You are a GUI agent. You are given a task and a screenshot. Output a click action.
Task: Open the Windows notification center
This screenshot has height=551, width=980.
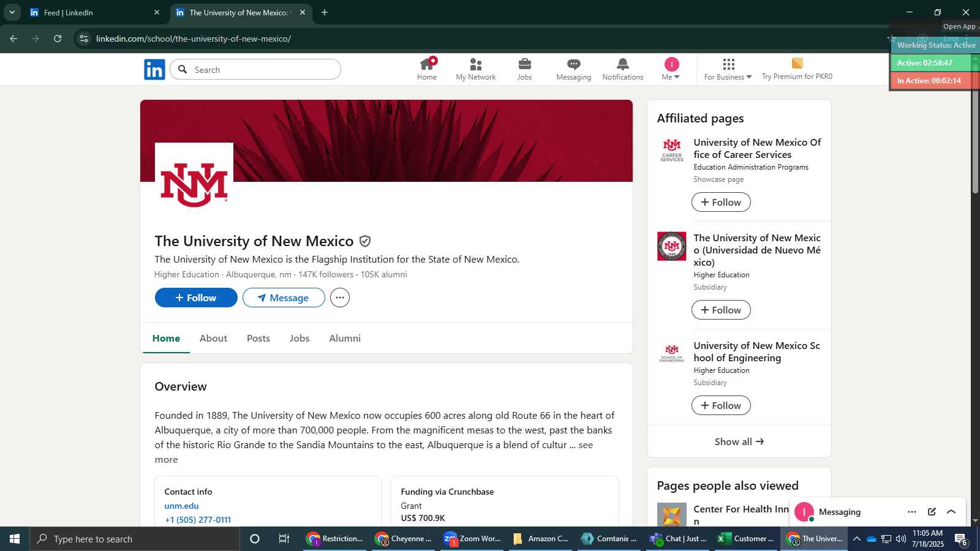tap(961, 539)
